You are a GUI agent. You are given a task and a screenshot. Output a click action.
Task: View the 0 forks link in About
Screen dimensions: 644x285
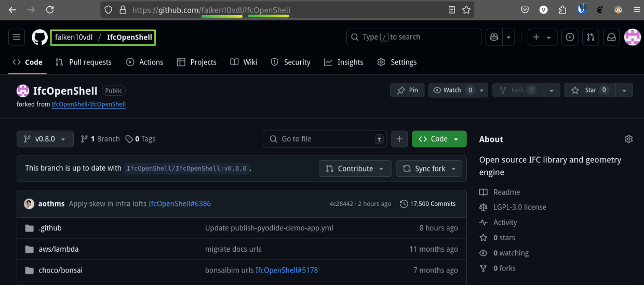pos(498,268)
